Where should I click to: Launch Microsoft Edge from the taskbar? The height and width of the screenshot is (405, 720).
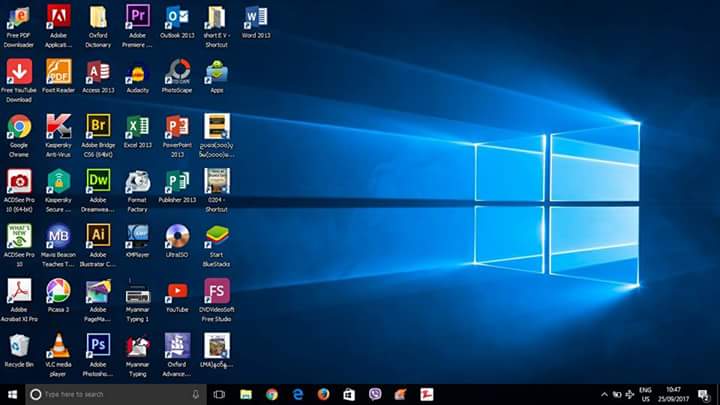[x=298, y=394]
